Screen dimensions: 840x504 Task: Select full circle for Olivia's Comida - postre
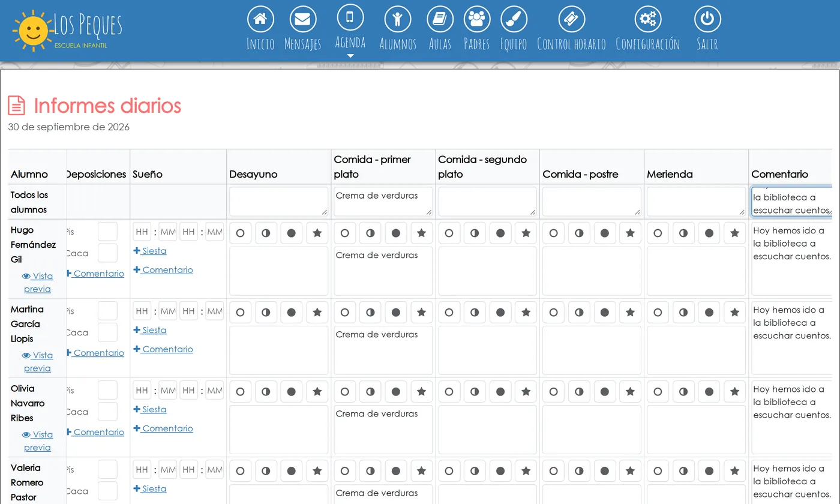tap(605, 391)
